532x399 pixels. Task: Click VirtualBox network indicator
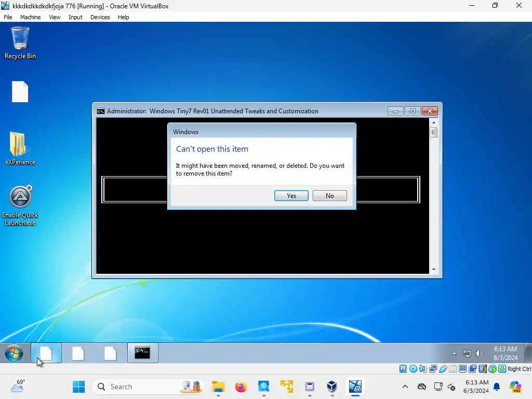pyautogui.click(x=433, y=369)
